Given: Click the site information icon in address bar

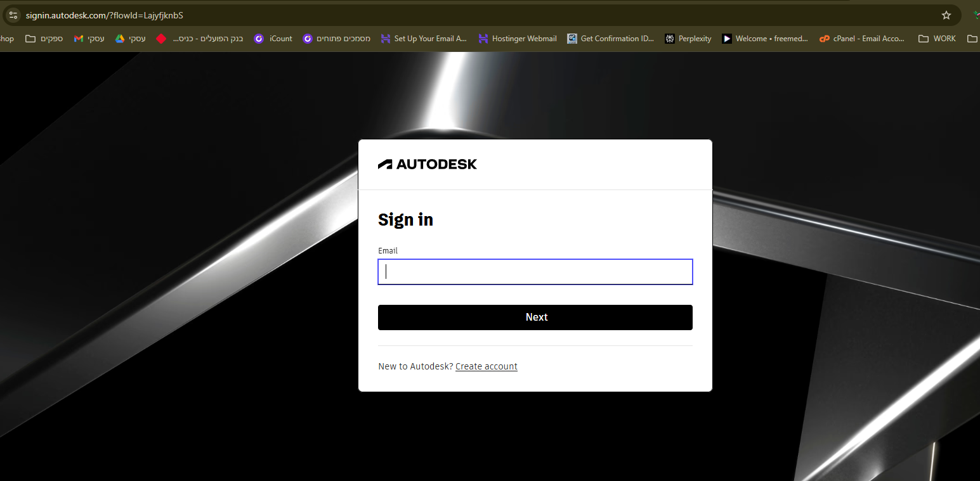Looking at the screenshot, I should point(13,15).
